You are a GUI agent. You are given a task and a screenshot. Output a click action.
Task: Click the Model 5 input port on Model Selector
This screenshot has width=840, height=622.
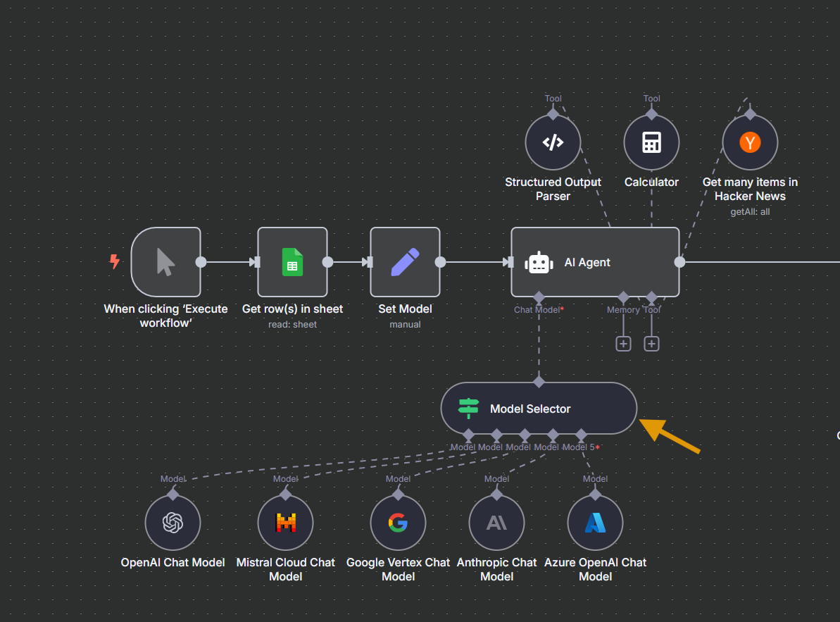click(581, 435)
